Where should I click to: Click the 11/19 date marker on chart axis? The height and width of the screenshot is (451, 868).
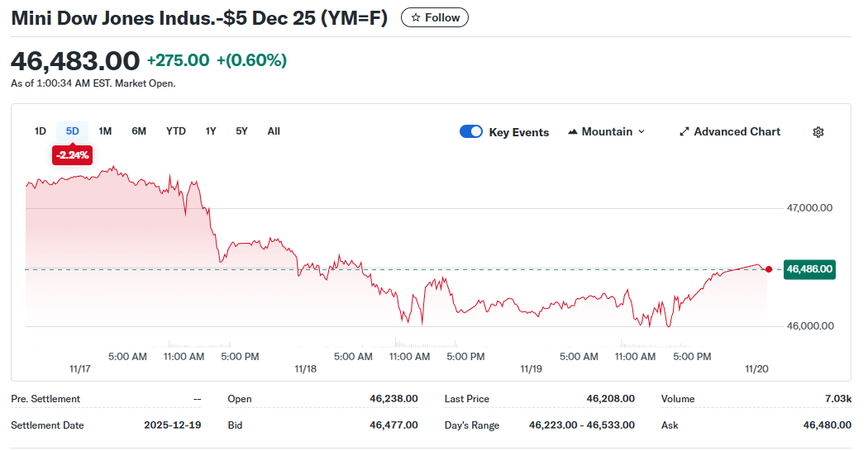click(x=531, y=369)
